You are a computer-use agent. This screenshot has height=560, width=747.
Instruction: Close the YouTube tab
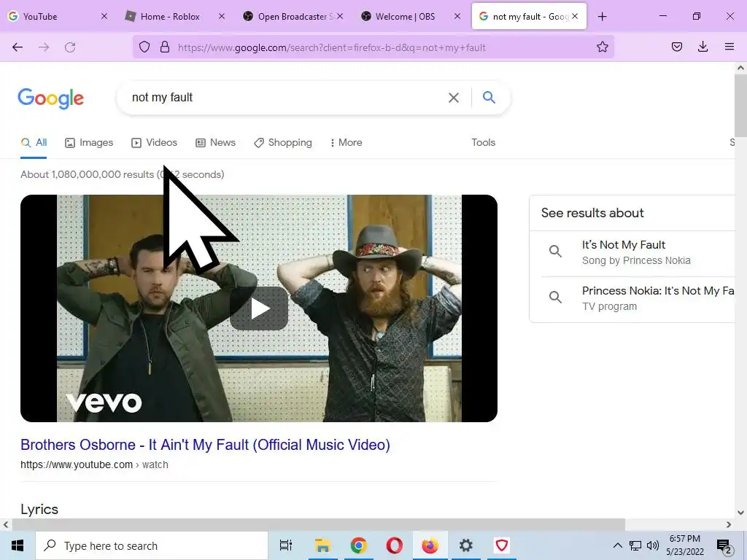[104, 17]
